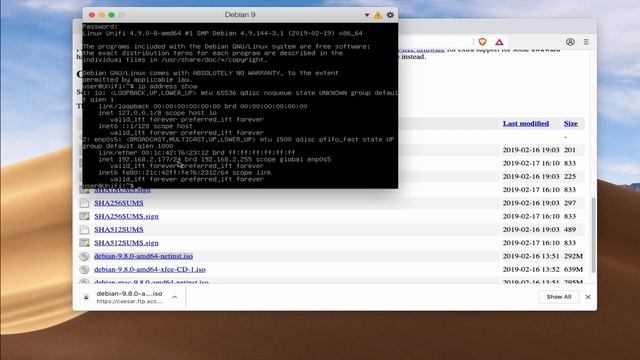The width and height of the screenshot is (640, 360).
Task: Download debian-9.8.0-amd64-xfce-CD-1.iso
Action: coord(150,269)
